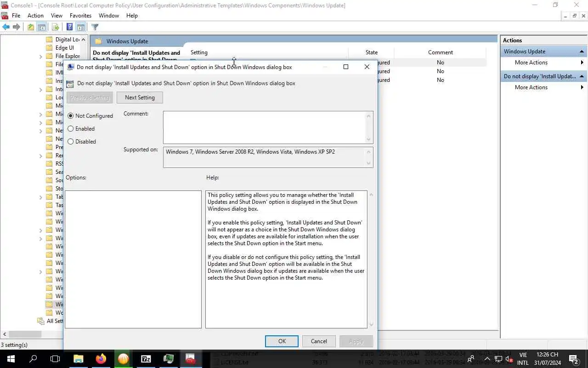Image resolution: width=588 pixels, height=368 pixels.
Task: Open the network icon in system tray
Action: (498, 359)
